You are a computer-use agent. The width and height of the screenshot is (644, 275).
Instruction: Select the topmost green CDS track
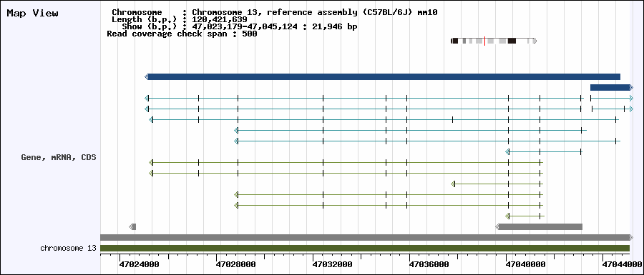click(x=346, y=162)
